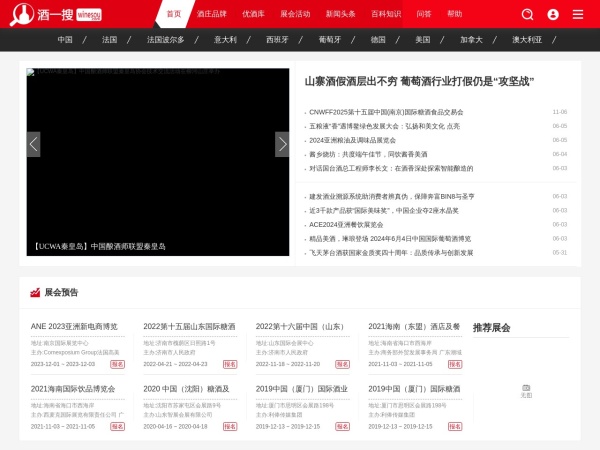The image size is (600, 450).
Task: Open the 飞天茅台酒获国家金质奖 news
Action: coord(391,253)
